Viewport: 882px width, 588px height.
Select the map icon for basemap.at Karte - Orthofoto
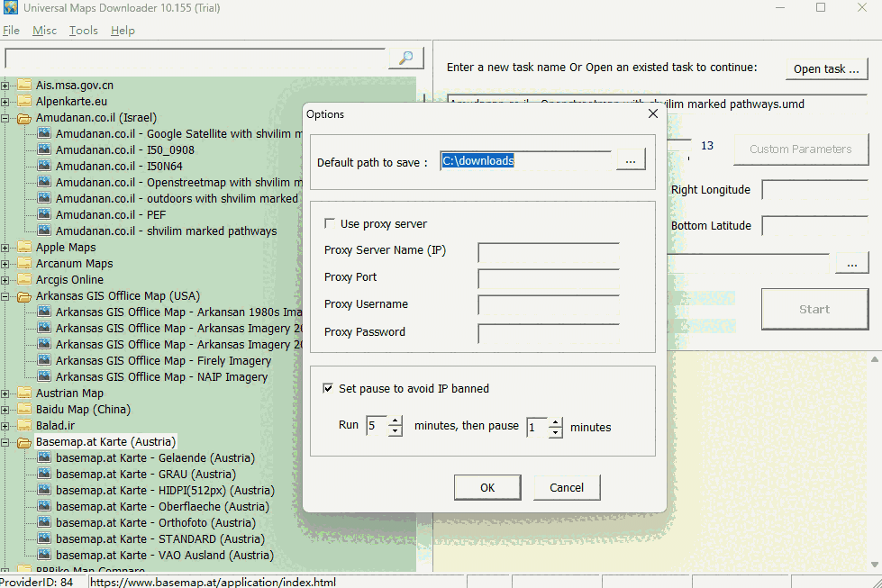[43, 522]
